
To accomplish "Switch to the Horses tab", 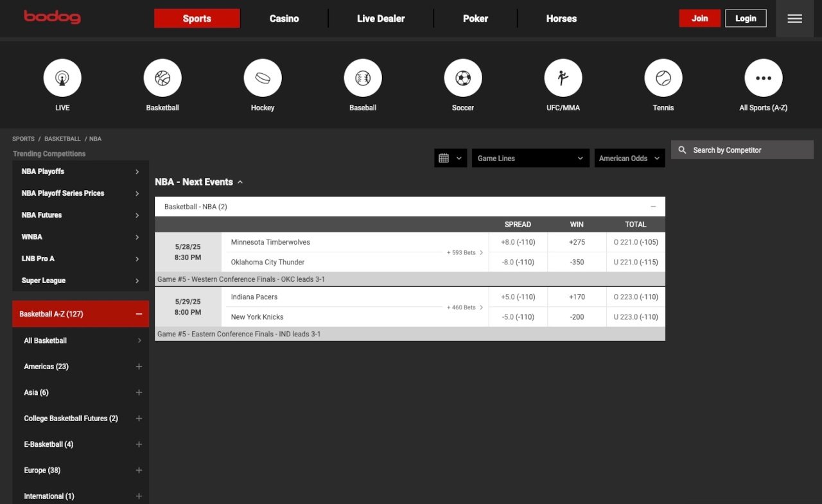I will click(x=561, y=19).
